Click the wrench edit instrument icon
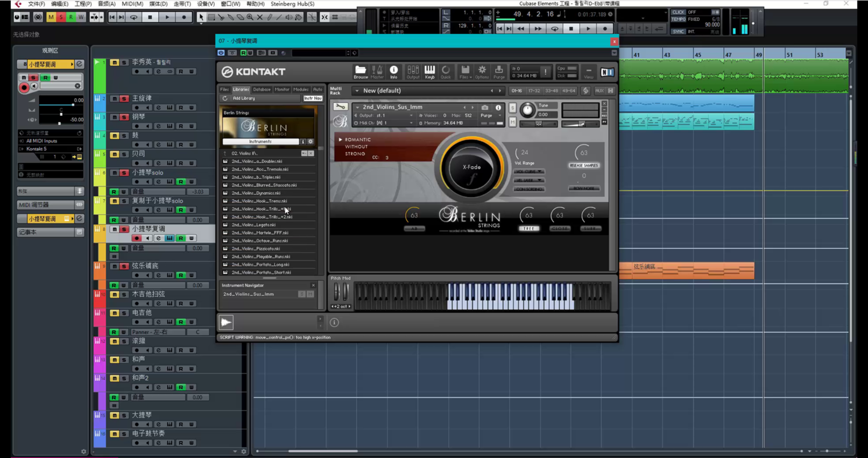868x458 pixels. click(x=340, y=107)
